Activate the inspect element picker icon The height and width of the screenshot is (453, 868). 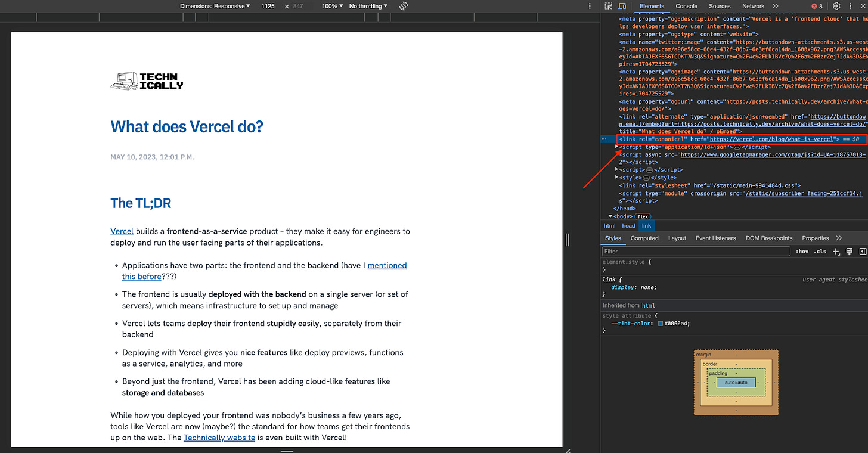click(608, 6)
